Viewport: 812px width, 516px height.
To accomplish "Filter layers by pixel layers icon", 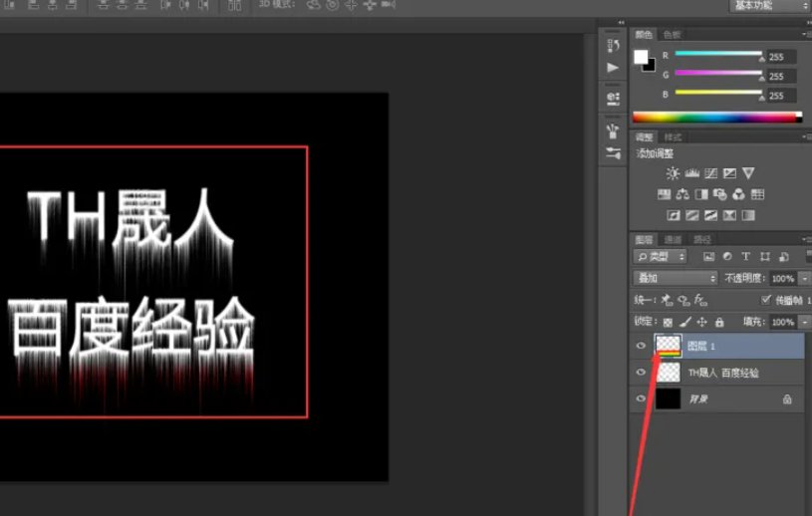I will [x=708, y=257].
